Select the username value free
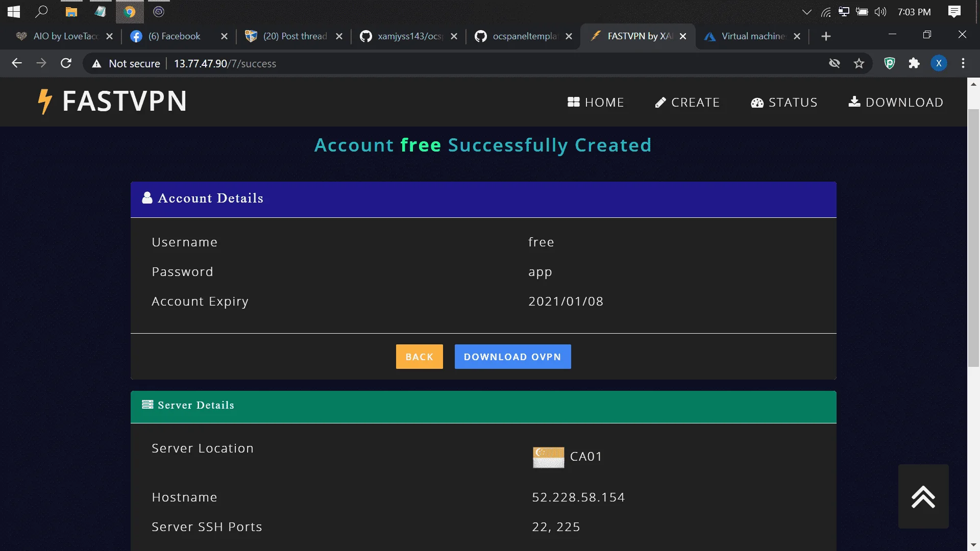This screenshot has width=980, height=551. pos(541,242)
